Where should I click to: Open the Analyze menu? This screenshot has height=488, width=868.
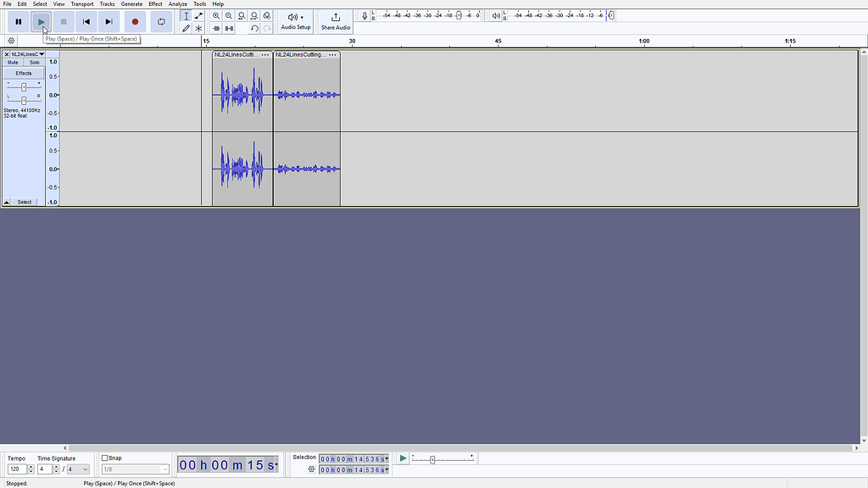(x=178, y=4)
